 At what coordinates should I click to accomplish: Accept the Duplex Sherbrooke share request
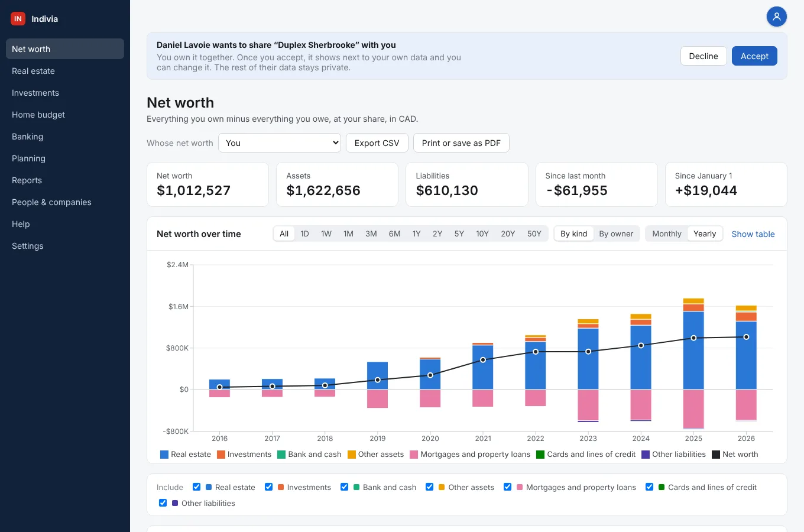754,56
